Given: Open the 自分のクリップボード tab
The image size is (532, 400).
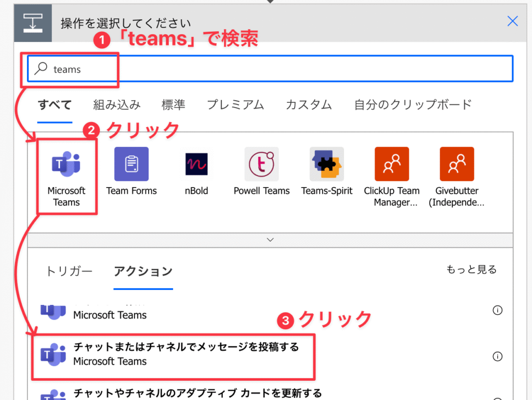Looking at the screenshot, I should coord(413,104).
